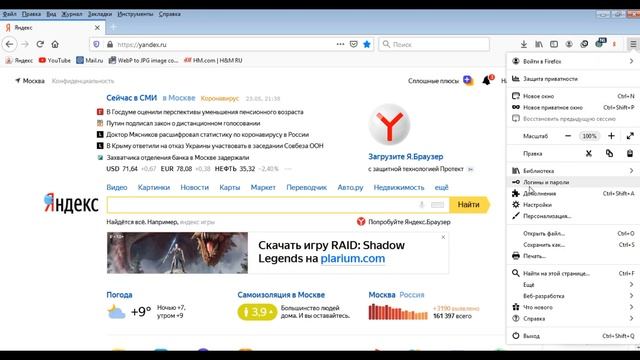Viewport: 640px width, 360px height.
Task: Open Дополнения menu entry
Action: point(573,193)
